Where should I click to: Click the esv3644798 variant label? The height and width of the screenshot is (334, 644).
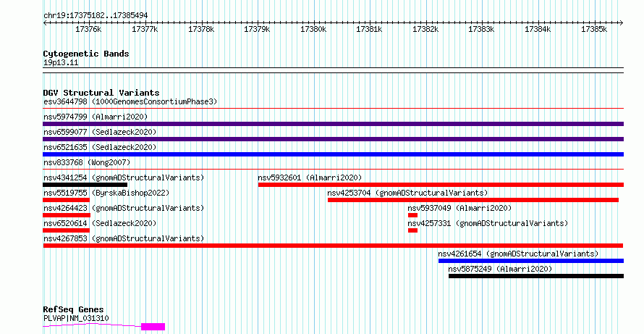point(130,101)
